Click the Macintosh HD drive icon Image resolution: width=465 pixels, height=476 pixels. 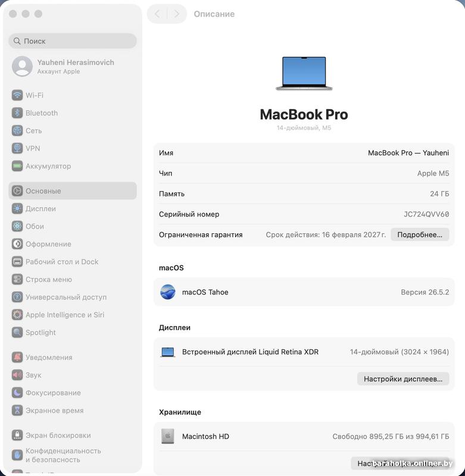168,436
